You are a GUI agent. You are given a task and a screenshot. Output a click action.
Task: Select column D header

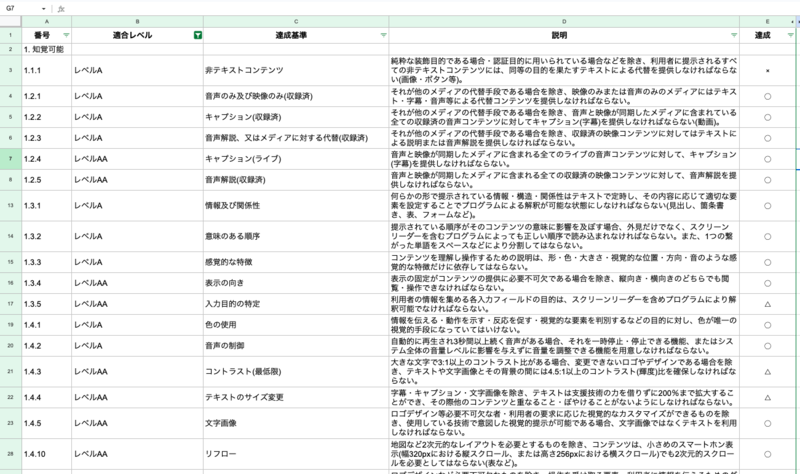pyautogui.click(x=564, y=21)
